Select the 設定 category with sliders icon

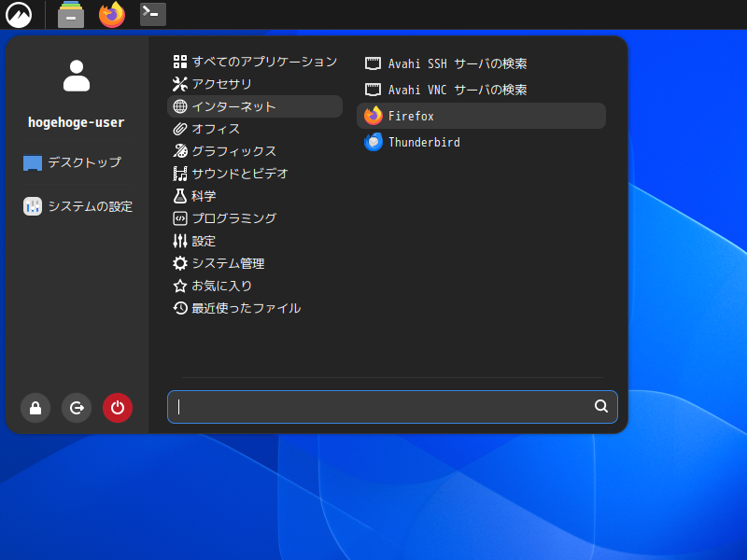255,241
